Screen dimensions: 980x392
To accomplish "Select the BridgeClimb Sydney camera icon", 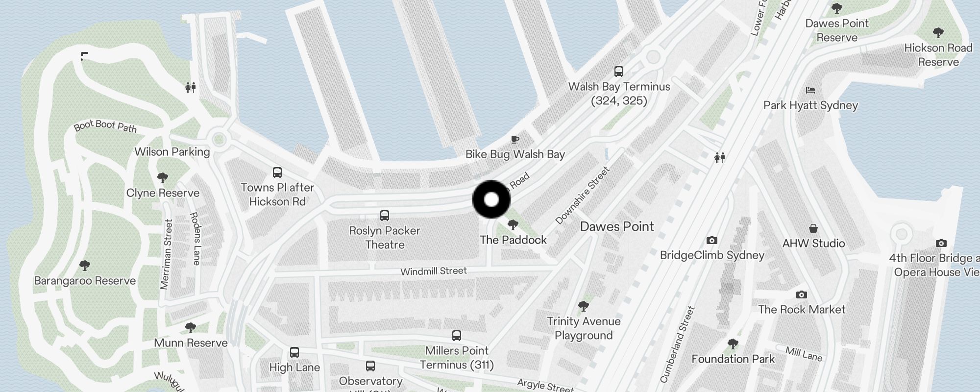I will [712, 240].
